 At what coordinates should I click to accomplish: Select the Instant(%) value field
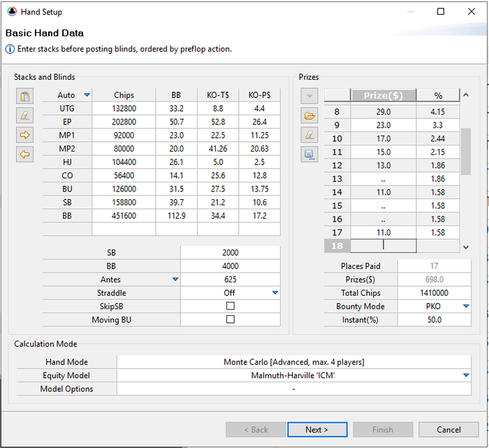coord(434,319)
